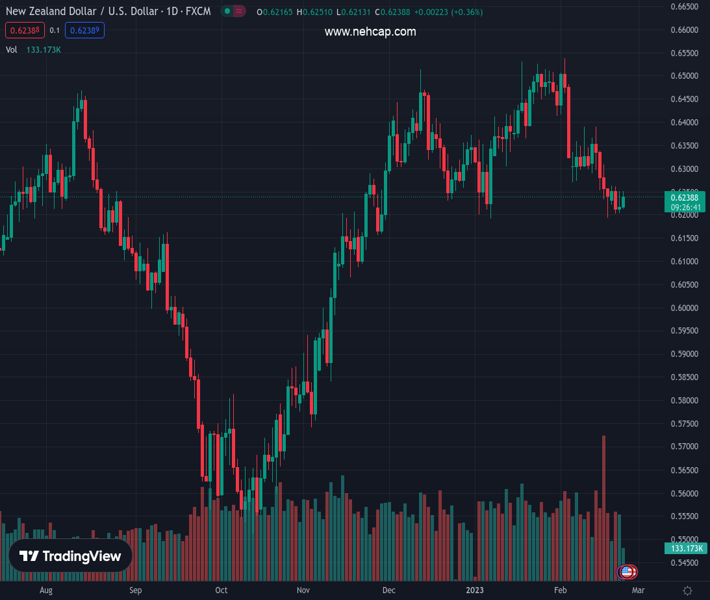This screenshot has height=600, width=710.
Task: Click the volume label 133.173K on axis
Action: (685, 548)
